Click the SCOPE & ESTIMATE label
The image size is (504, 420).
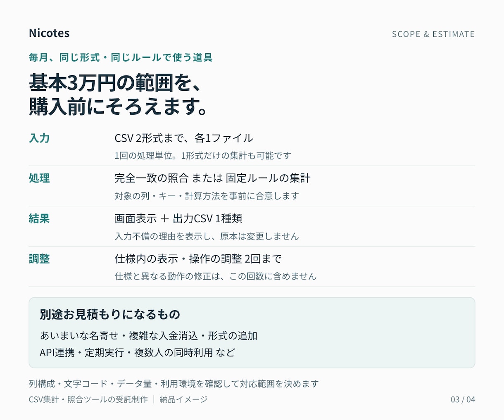(433, 34)
